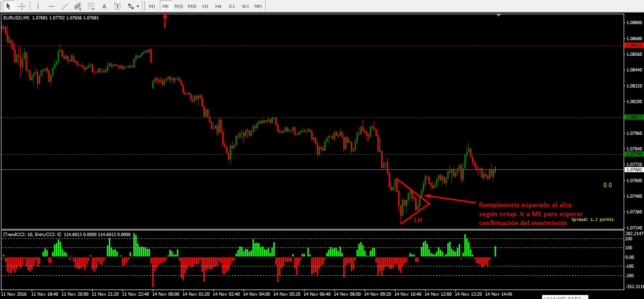Click the current price 1.07681 label
Screen dimensions: 644x299
tap(634, 169)
